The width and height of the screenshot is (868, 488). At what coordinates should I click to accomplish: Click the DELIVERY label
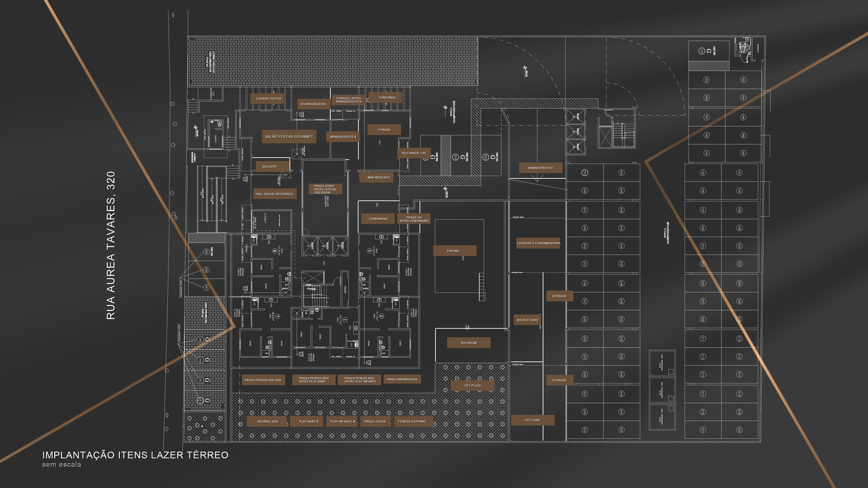(273, 167)
